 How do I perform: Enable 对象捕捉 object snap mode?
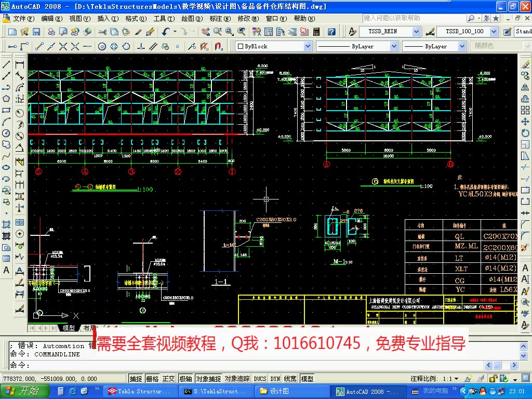(209, 378)
